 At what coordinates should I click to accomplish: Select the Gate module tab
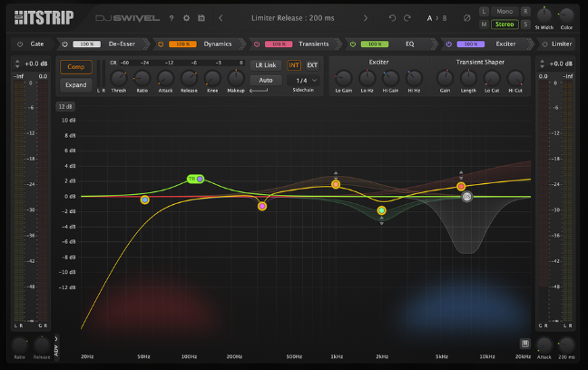(x=36, y=44)
